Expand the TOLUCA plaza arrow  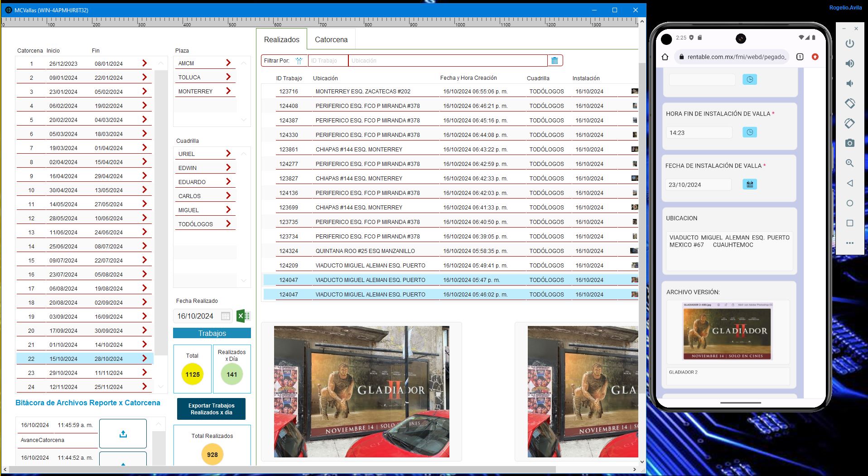(228, 77)
